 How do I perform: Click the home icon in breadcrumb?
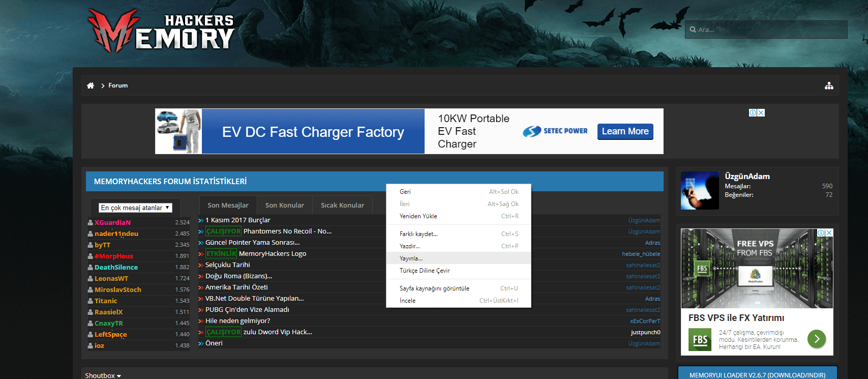pos(91,85)
